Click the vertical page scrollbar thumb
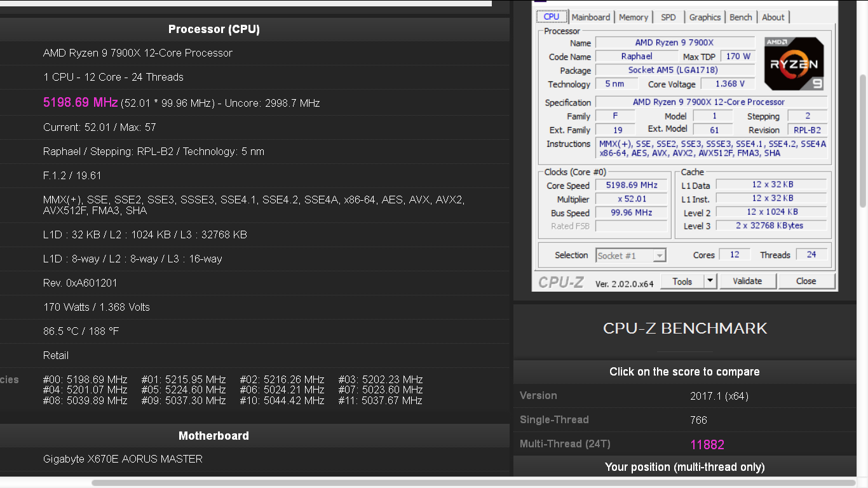Viewport: 868px width, 488px height. point(862,140)
